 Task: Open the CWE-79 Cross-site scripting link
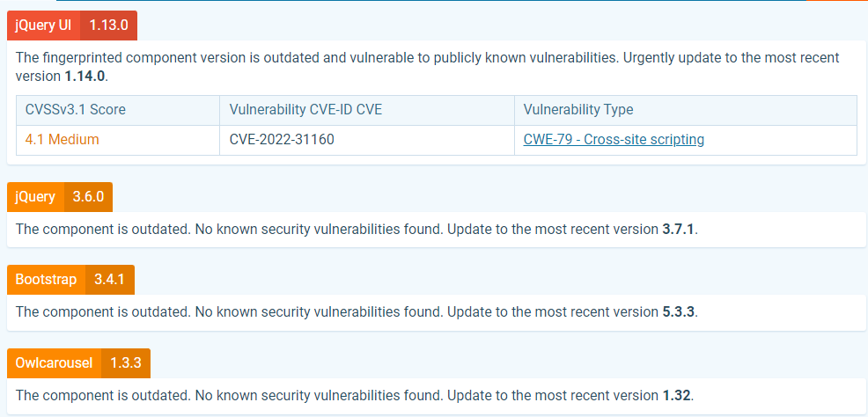pos(614,139)
